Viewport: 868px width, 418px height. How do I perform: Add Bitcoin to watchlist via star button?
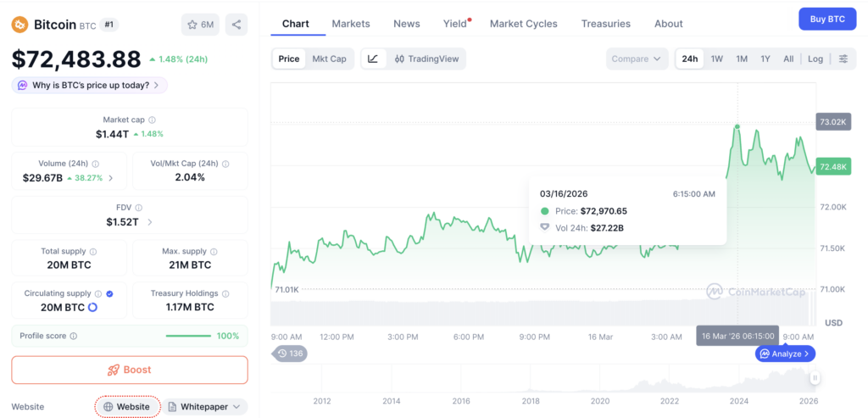(x=200, y=25)
